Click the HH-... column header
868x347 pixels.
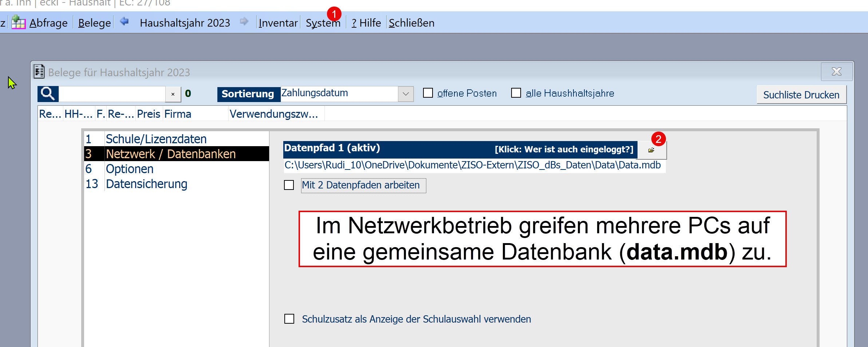point(79,114)
